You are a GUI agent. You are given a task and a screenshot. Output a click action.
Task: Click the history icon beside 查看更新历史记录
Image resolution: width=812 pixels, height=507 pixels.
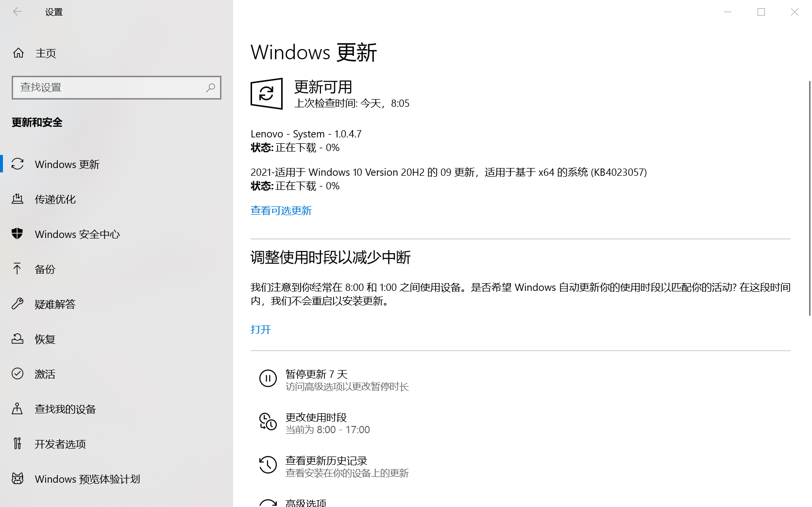point(268,465)
